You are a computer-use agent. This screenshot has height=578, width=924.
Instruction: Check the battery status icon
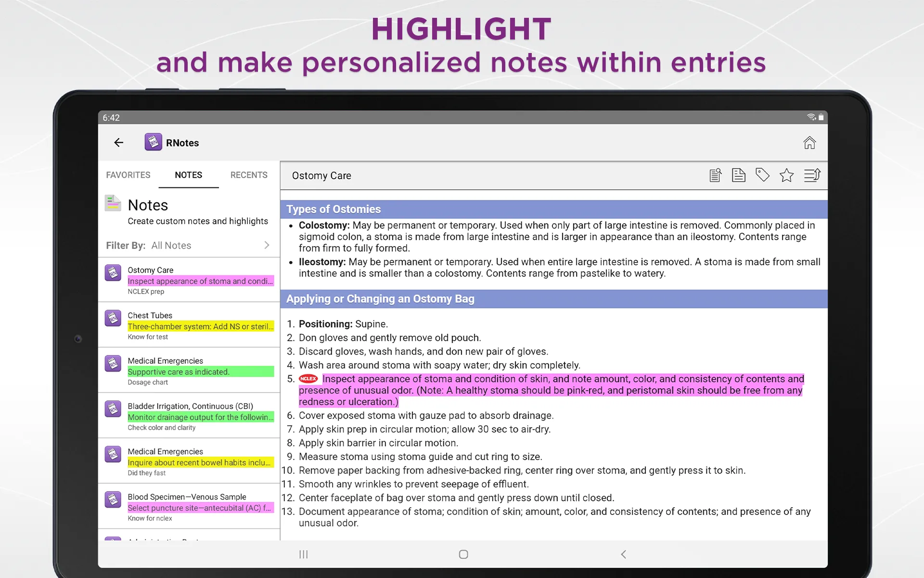[821, 117]
